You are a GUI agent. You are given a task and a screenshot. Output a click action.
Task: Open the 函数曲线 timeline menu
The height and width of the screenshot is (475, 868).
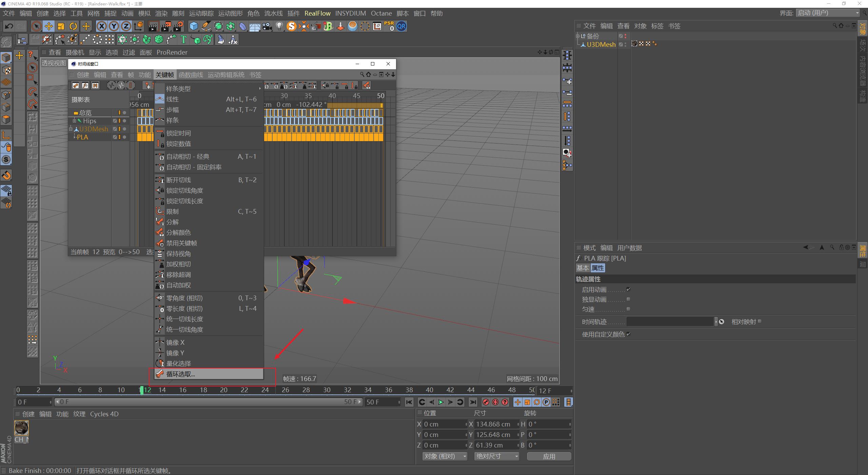click(191, 75)
